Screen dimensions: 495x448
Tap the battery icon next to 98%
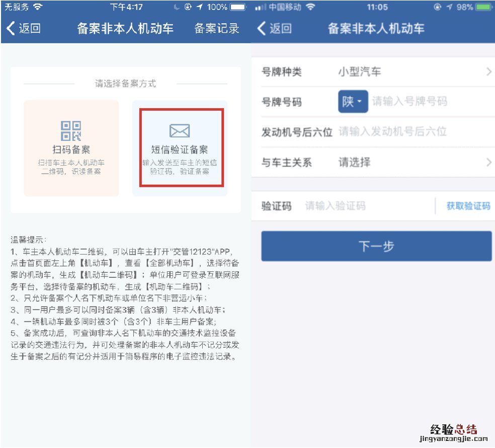coord(484,8)
